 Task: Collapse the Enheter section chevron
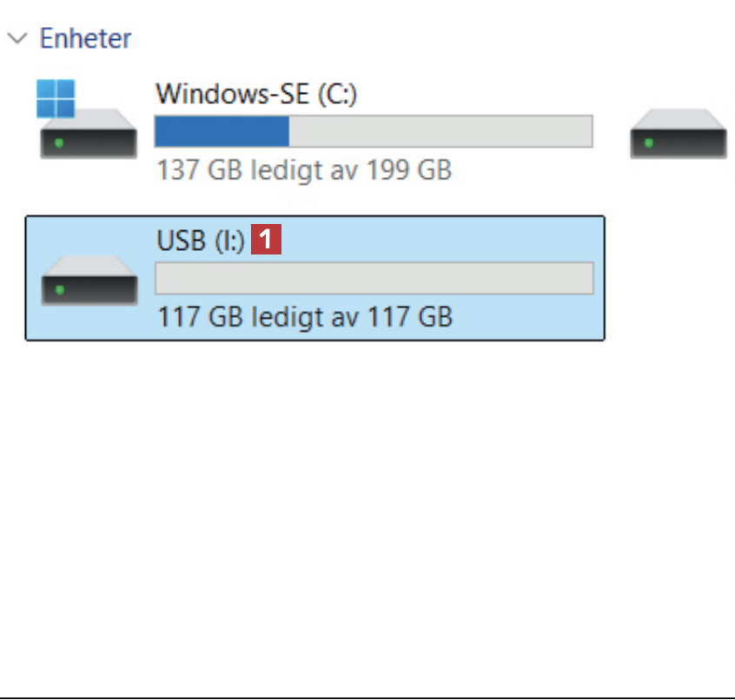point(18,38)
